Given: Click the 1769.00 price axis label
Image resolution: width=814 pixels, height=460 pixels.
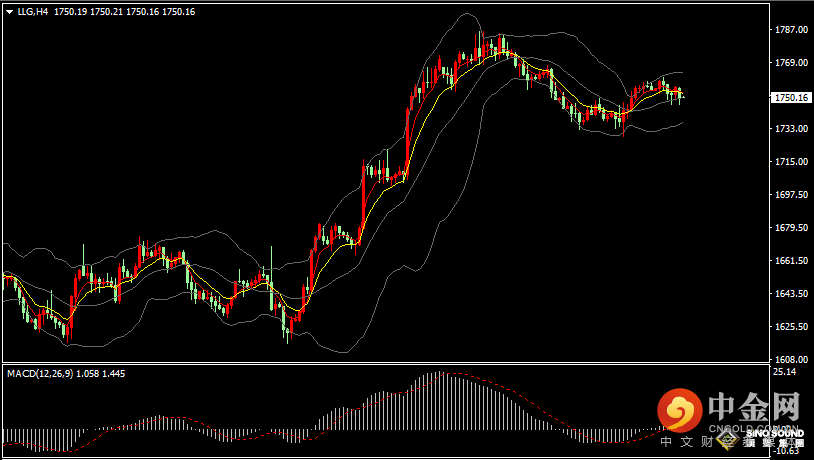Looking at the screenshot, I should 790,63.
